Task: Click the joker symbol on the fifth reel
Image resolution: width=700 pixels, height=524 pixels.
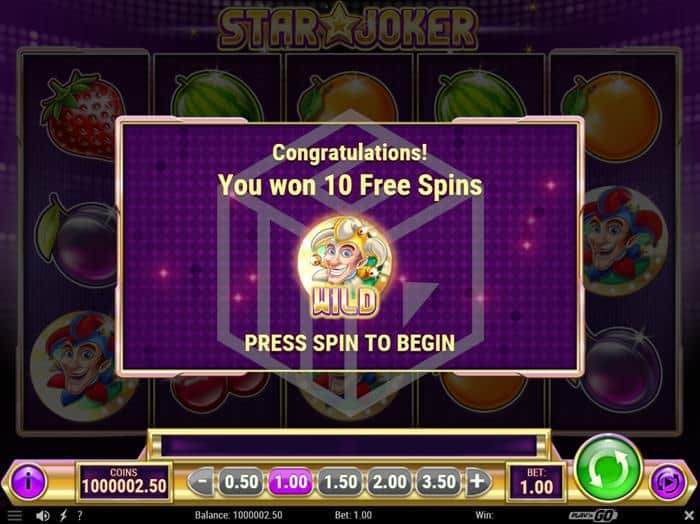Action: click(624, 240)
